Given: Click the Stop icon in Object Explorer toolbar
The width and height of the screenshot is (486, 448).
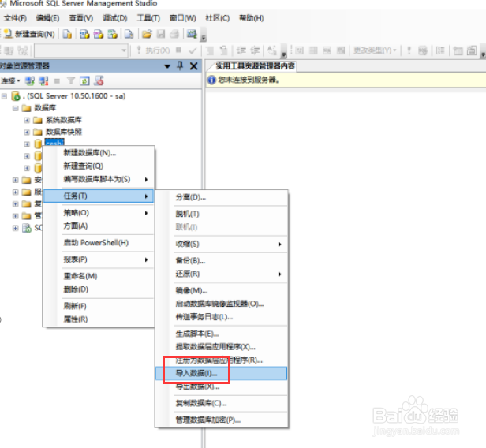Looking at the screenshot, I should (57, 81).
